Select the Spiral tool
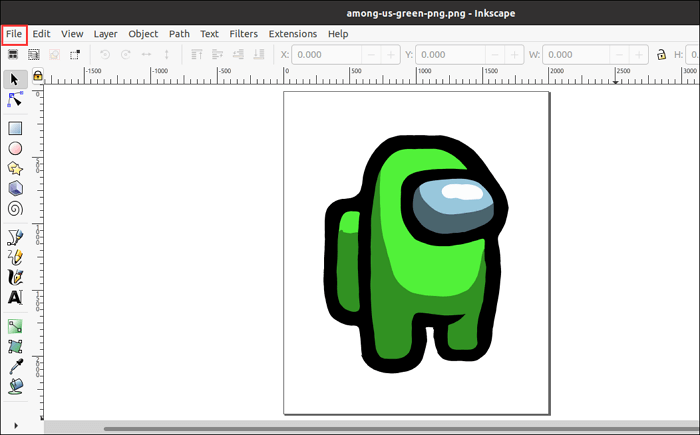700x435 pixels. coord(15,209)
